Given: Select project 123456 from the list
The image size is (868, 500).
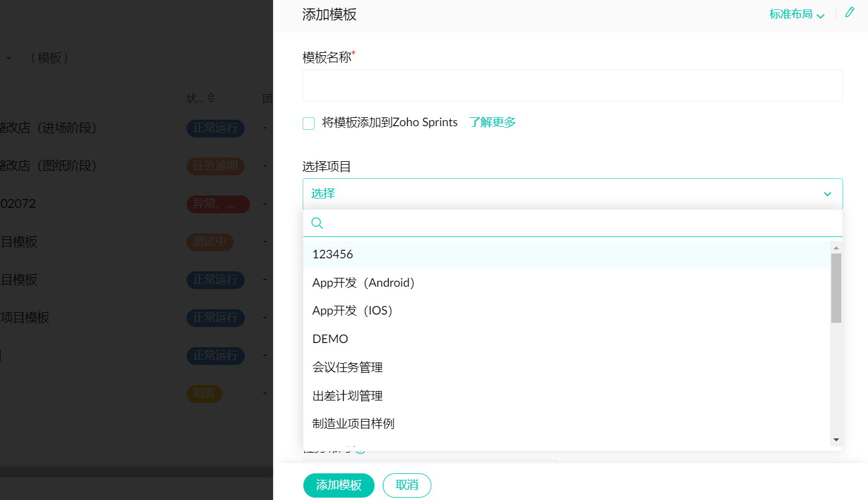Looking at the screenshot, I should click(x=332, y=255).
